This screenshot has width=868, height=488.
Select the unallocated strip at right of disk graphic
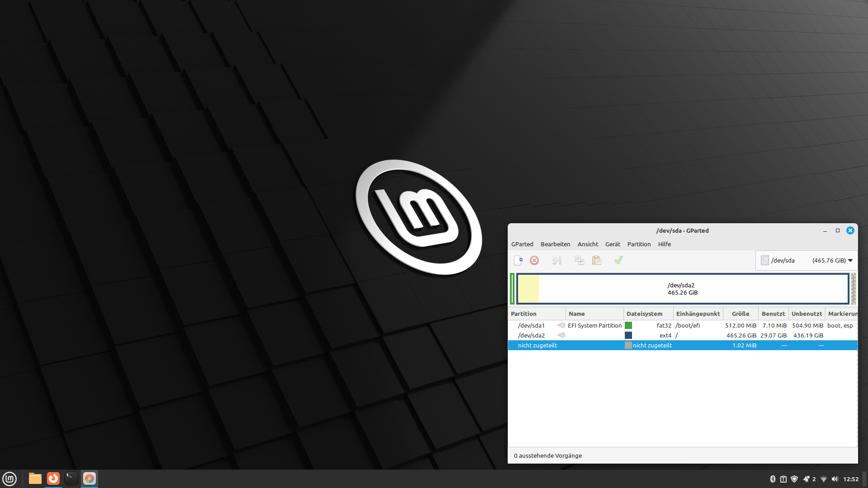853,289
